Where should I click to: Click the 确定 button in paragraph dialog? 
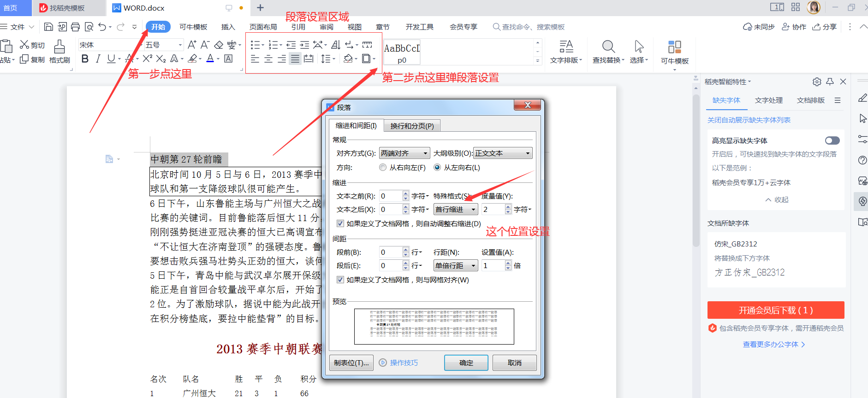(x=466, y=363)
